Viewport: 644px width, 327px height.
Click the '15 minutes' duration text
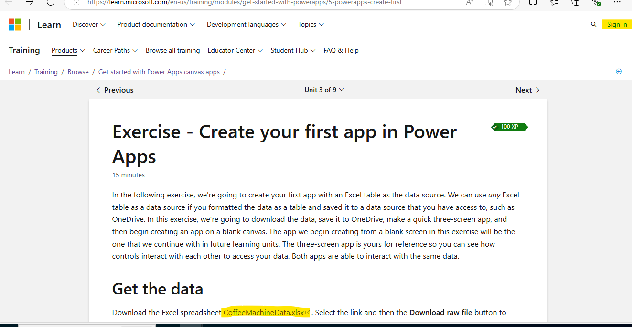pyautogui.click(x=129, y=175)
